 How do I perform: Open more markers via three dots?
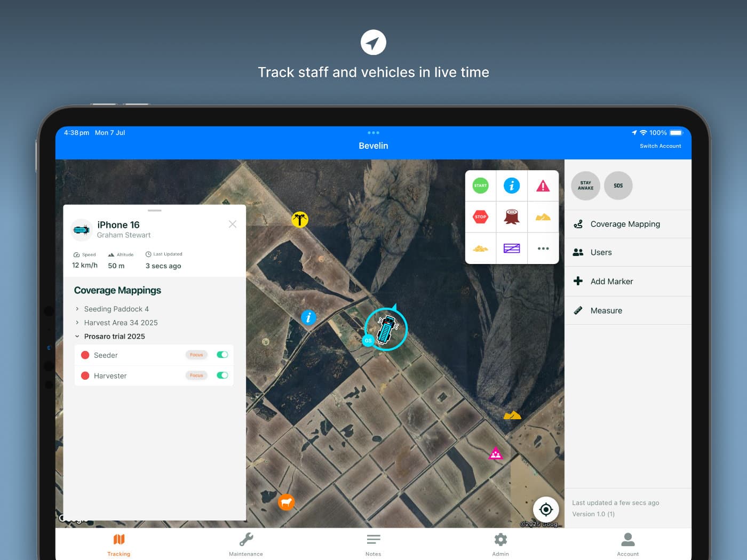[x=543, y=249]
